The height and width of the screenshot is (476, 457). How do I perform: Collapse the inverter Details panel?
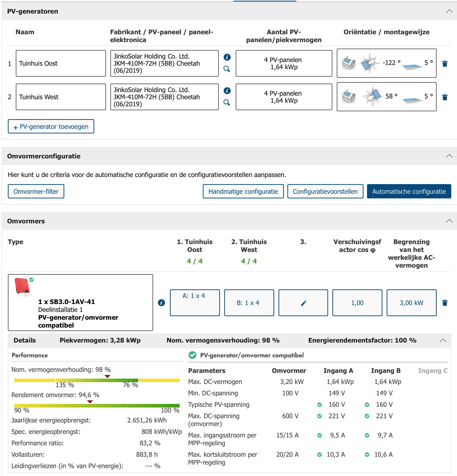pos(443,340)
